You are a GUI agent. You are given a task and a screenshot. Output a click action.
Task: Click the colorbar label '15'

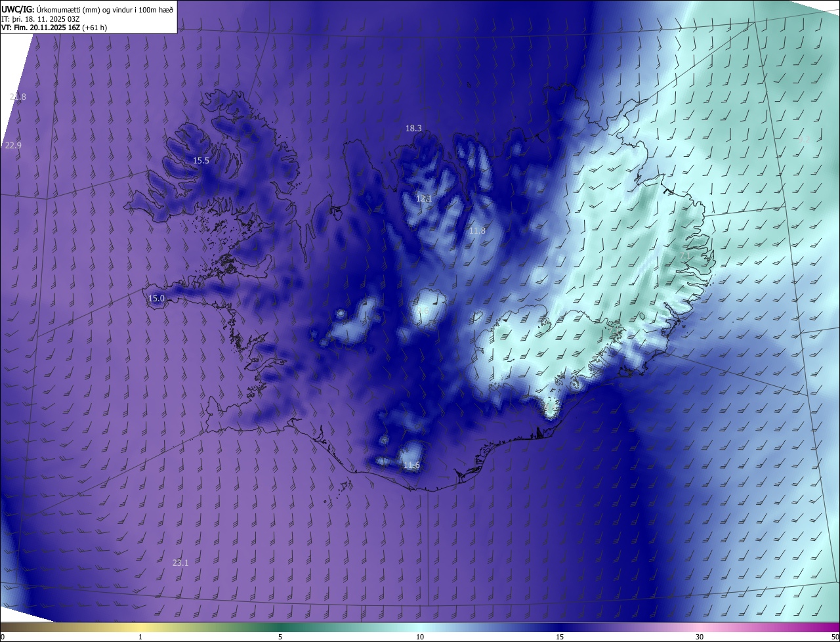pyautogui.click(x=560, y=637)
